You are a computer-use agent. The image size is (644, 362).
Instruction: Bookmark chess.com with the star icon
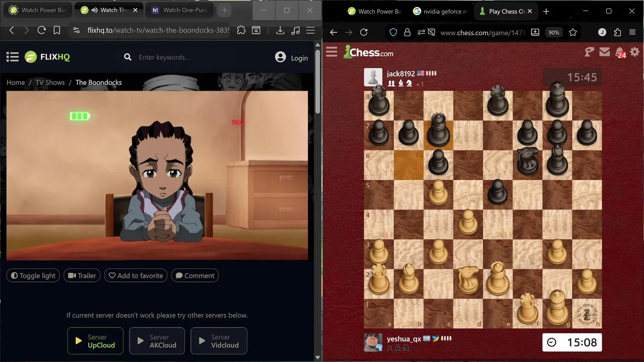(x=573, y=32)
